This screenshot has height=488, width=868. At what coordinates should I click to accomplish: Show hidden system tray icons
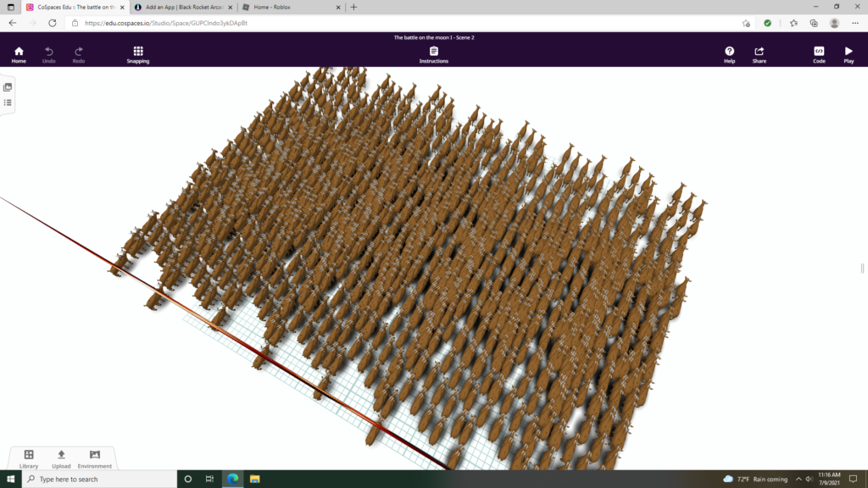click(798, 480)
